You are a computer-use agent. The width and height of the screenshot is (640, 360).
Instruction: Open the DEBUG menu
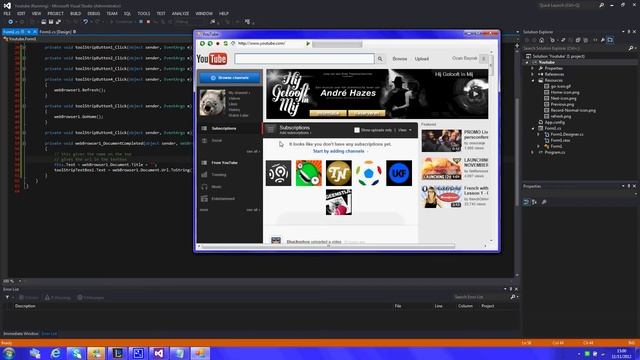[93, 13]
